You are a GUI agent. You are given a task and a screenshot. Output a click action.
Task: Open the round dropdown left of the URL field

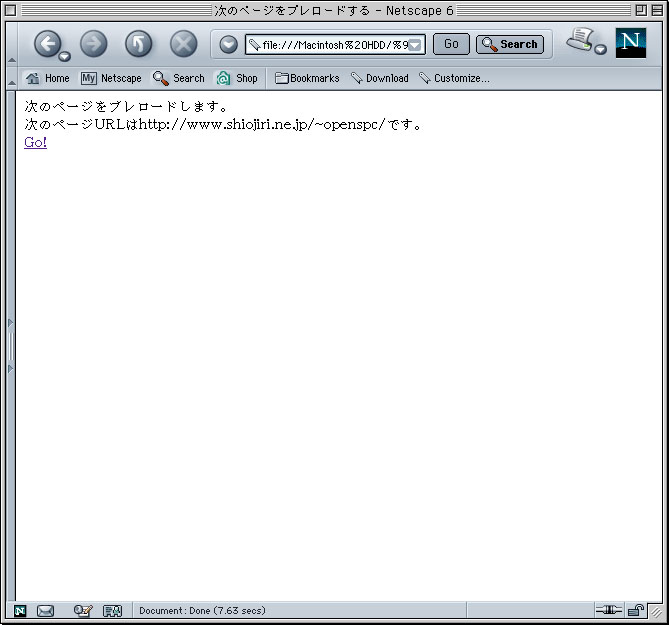(228, 44)
